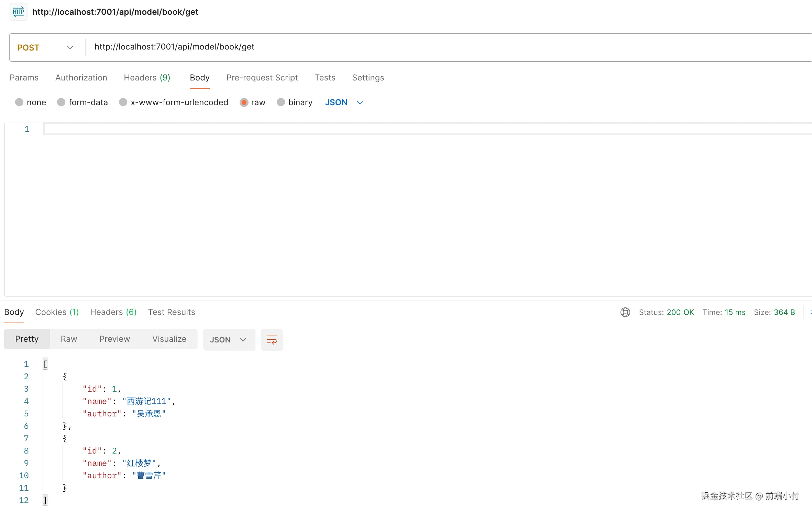
Task: Switch to the Pre-request Script tab
Action: pyautogui.click(x=262, y=78)
